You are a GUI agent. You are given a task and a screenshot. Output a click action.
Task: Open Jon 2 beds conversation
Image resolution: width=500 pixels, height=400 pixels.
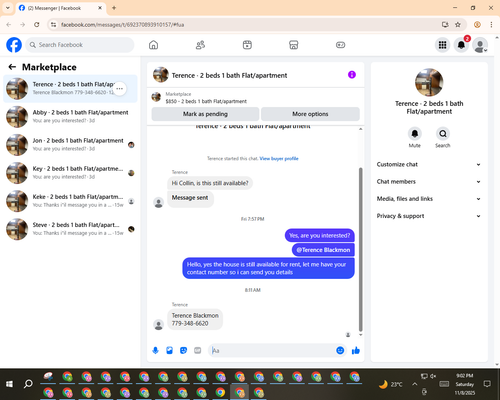point(70,145)
